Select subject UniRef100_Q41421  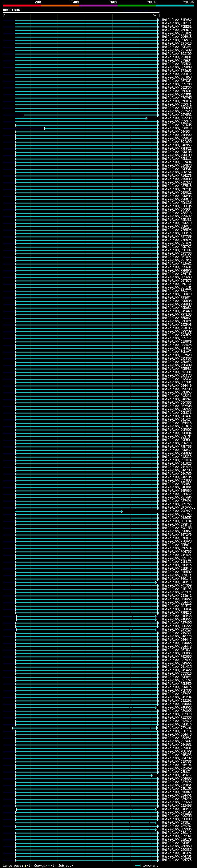176,555
